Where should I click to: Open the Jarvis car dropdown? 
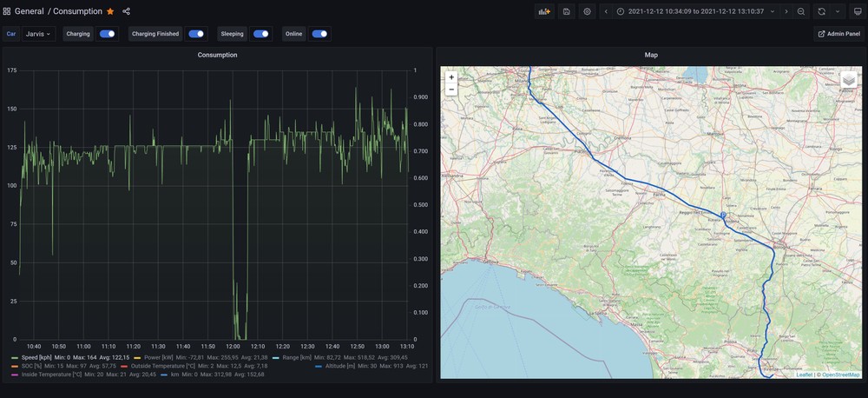[39, 34]
